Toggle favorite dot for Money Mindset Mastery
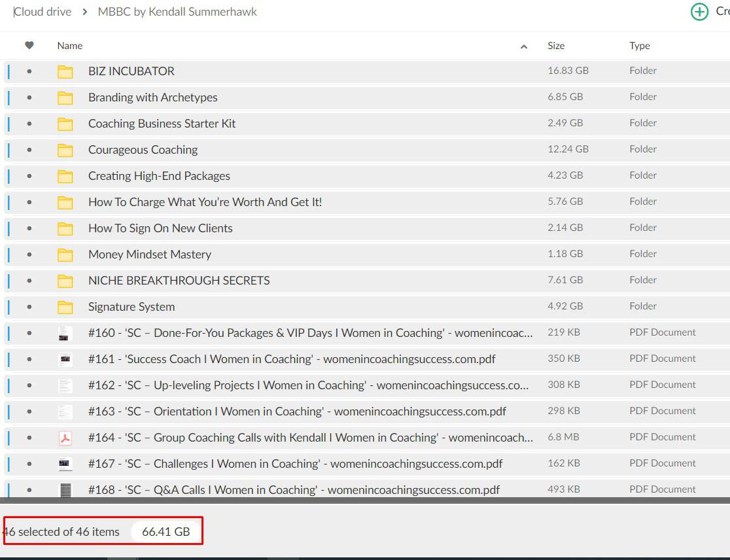 pyautogui.click(x=29, y=254)
